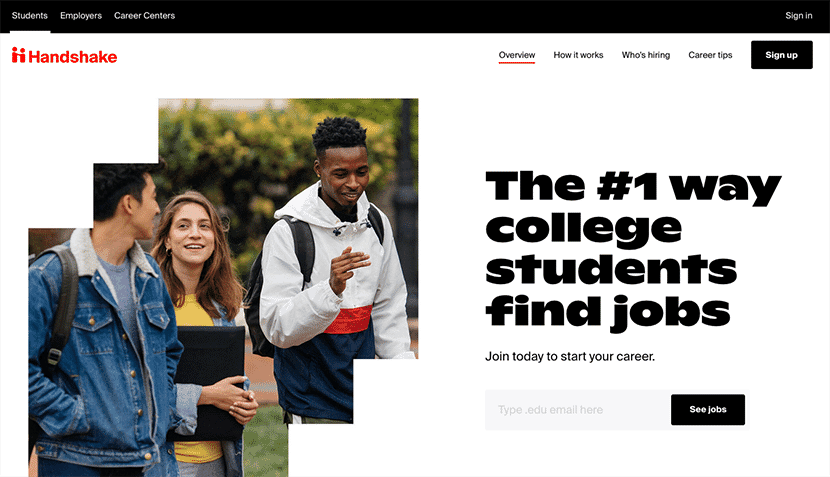This screenshot has width=830, height=477.
Task: Switch to the Employers tab
Action: point(81,16)
